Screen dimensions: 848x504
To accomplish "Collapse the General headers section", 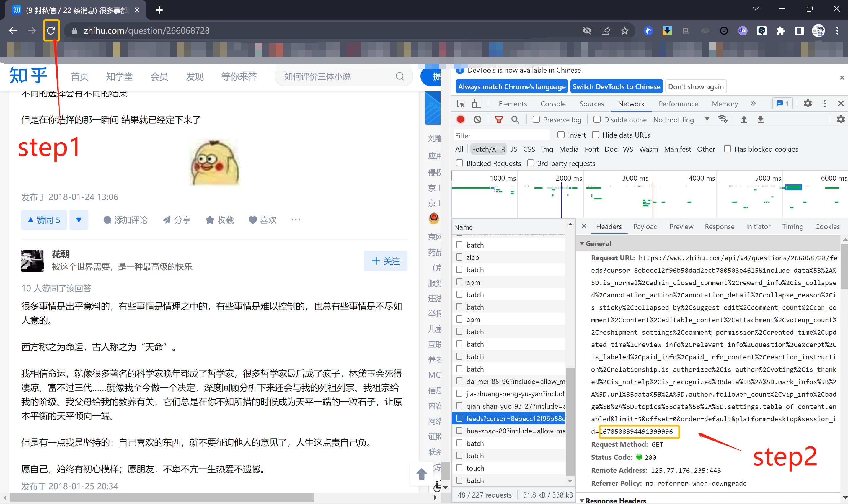I will pos(582,243).
